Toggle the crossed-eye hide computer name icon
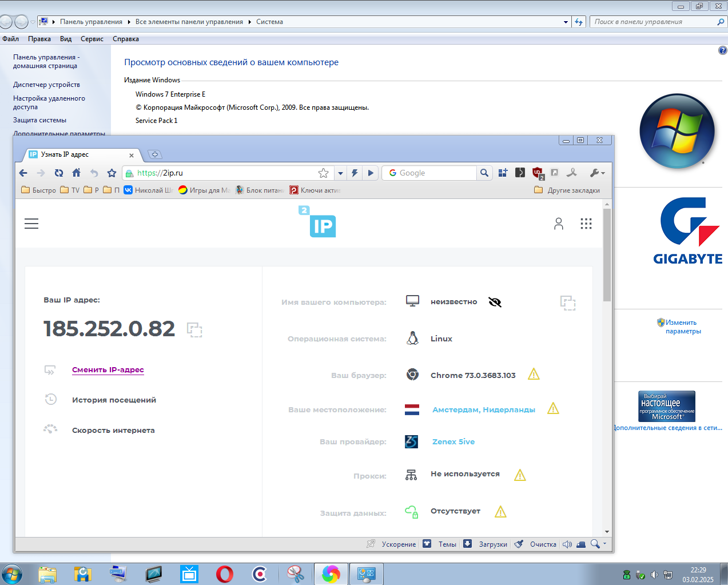 495,302
